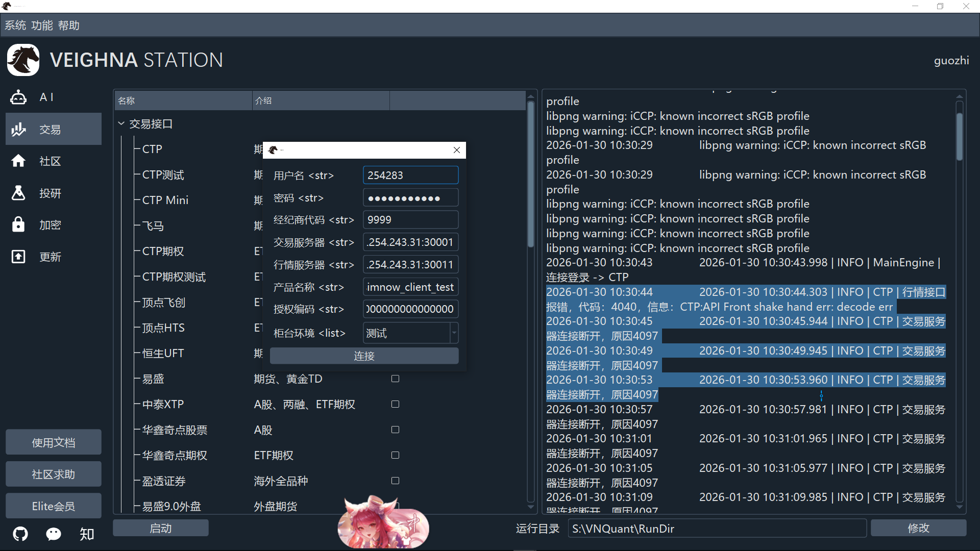
Task: Click the 用户名 input field
Action: [410, 175]
